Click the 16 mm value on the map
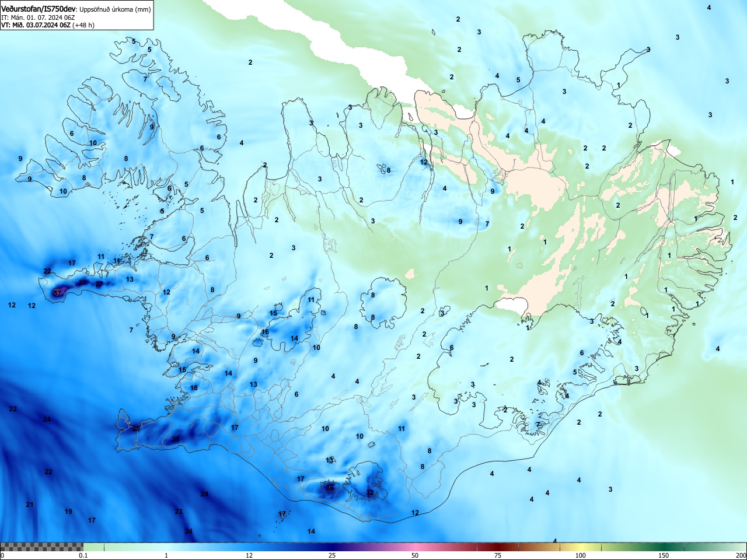Image resolution: width=747 pixels, height=560 pixels. [265, 332]
